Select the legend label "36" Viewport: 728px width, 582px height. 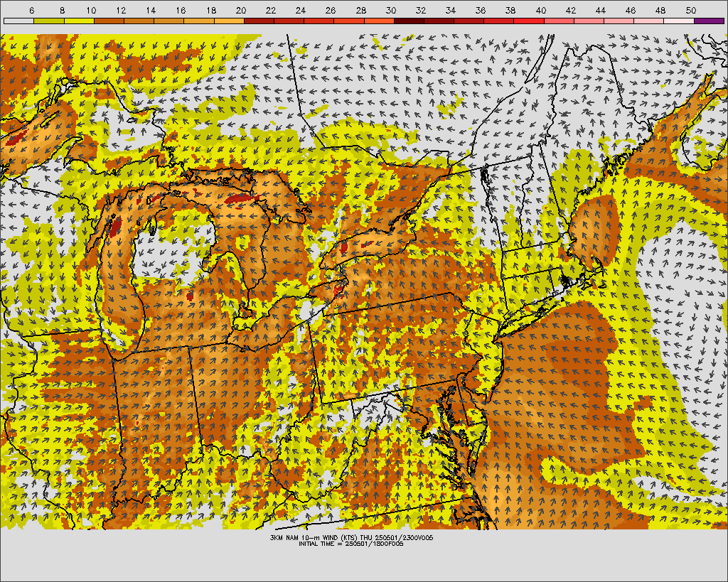click(x=481, y=10)
